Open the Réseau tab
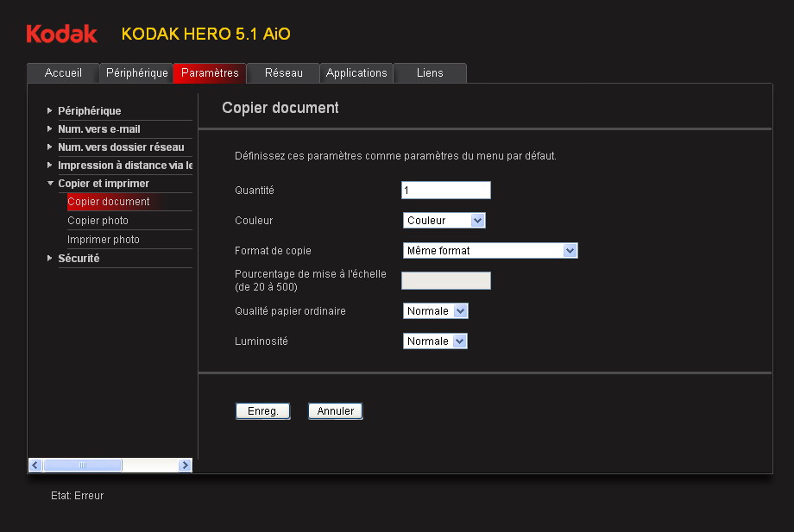794x532 pixels. click(x=283, y=73)
